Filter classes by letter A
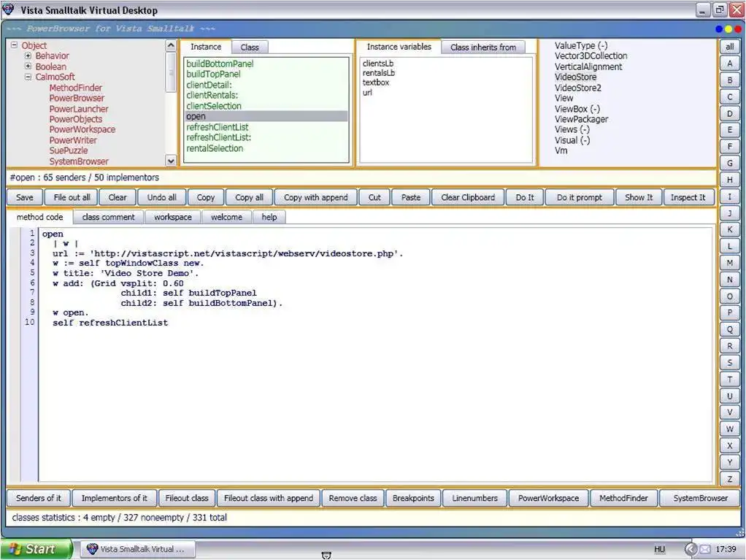 click(x=729, y=64)
